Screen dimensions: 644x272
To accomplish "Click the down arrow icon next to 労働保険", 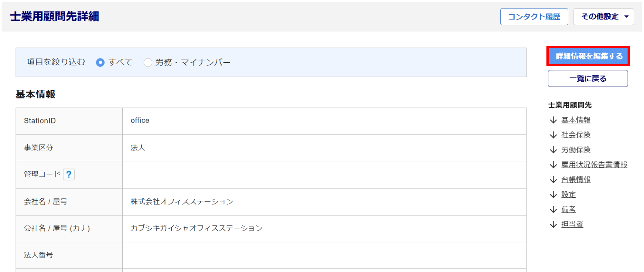I will tap(553, 150).
